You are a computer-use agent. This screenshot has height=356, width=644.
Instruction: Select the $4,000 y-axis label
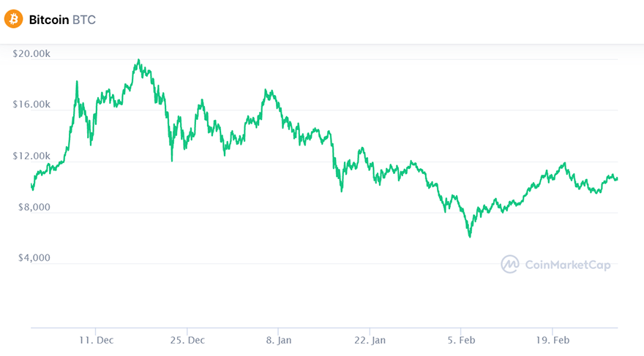(x=34, y=258)
